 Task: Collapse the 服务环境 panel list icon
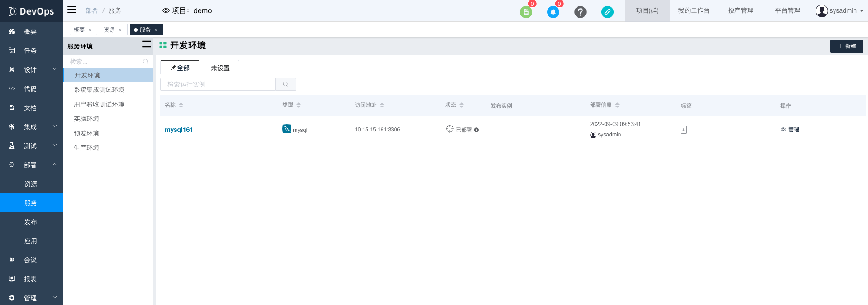click(147, 44)
